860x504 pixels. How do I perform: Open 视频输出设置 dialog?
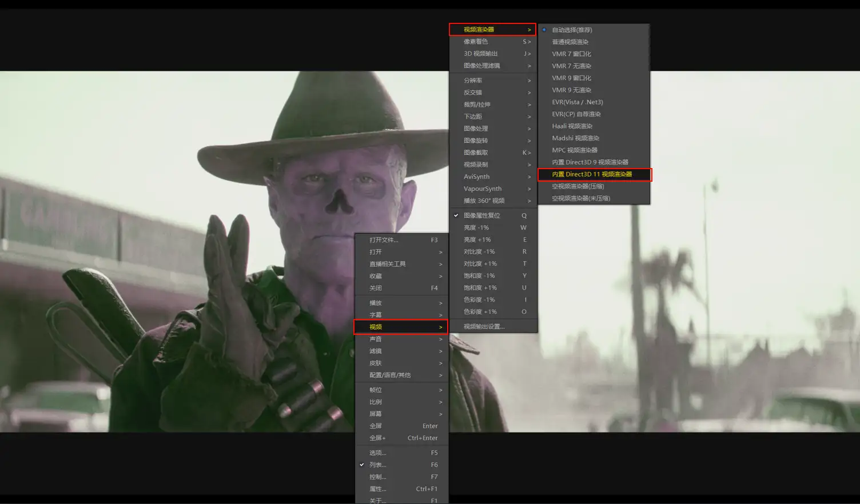click(484, 326)
